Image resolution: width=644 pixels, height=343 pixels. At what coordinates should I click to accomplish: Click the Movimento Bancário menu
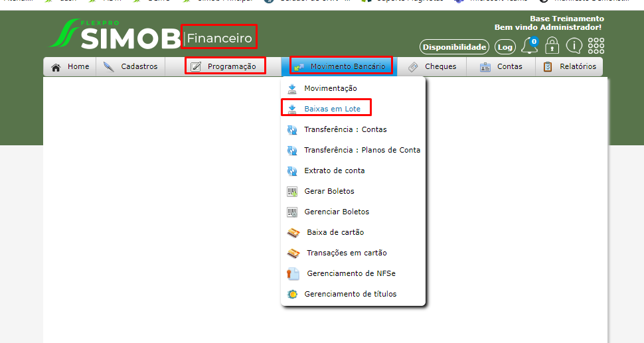(339, 66)
